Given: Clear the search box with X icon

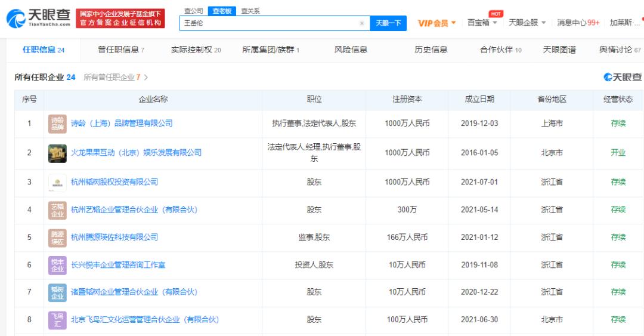Looking at the screenshot, I should (362, 23).
